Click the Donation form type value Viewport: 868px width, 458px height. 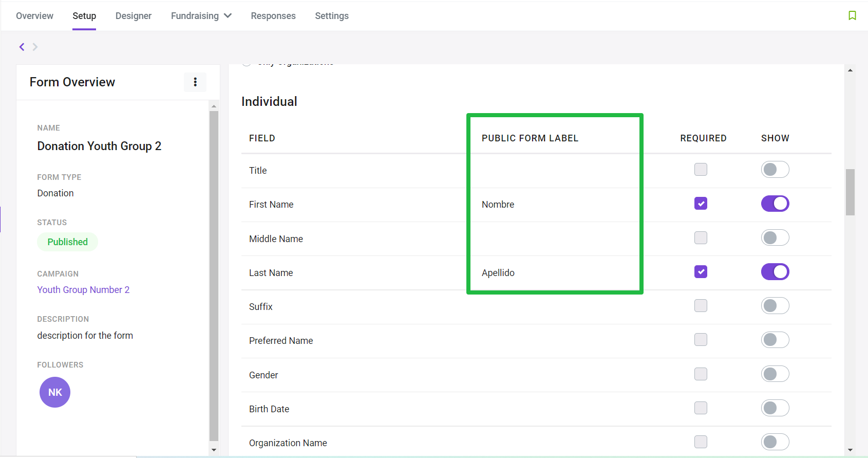coord(55,193)
